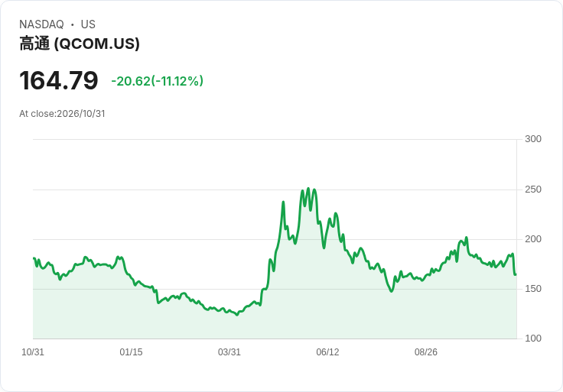Click the dip near 150 after 06/12
Screen dimensions: 563x392
392,291
